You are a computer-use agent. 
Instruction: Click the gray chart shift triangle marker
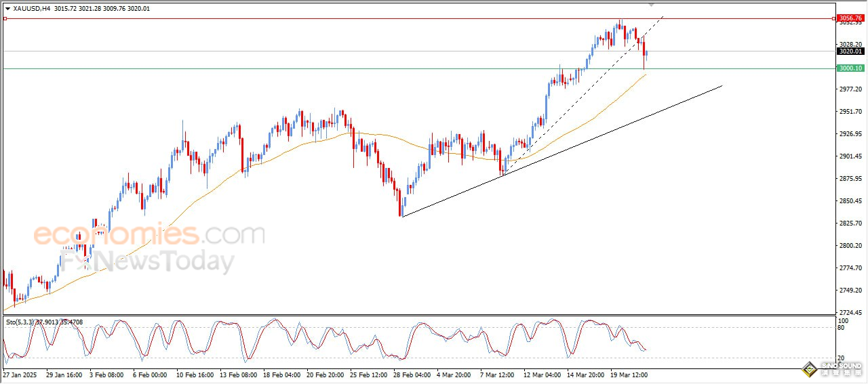[652, 4]
